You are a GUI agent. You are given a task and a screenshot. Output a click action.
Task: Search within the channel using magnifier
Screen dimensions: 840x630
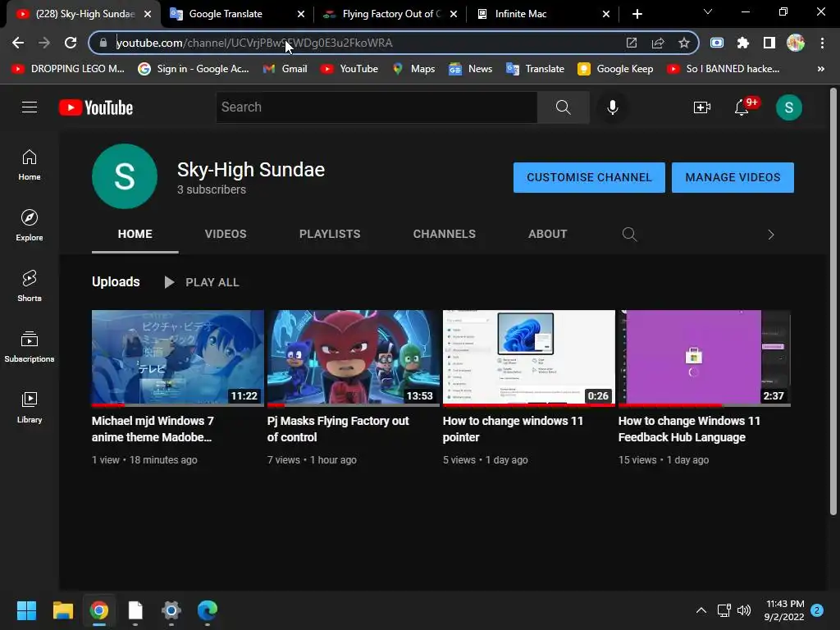point(629,234)
